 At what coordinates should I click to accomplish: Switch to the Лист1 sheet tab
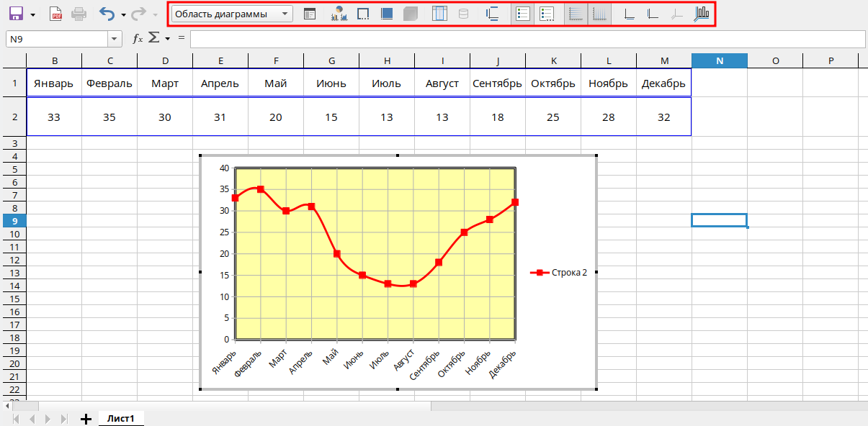pyautogui.click(x=121, y=418)
